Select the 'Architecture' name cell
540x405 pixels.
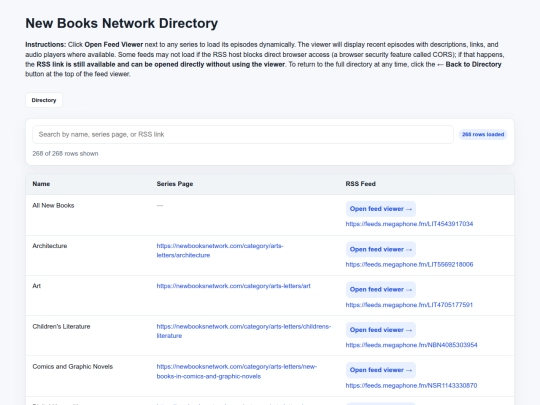50,246
